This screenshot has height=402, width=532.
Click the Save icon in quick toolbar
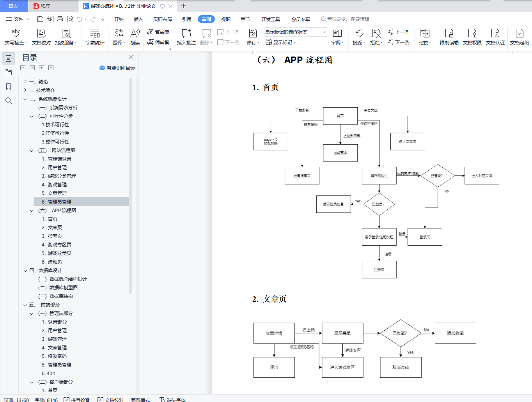pos(40,19)
